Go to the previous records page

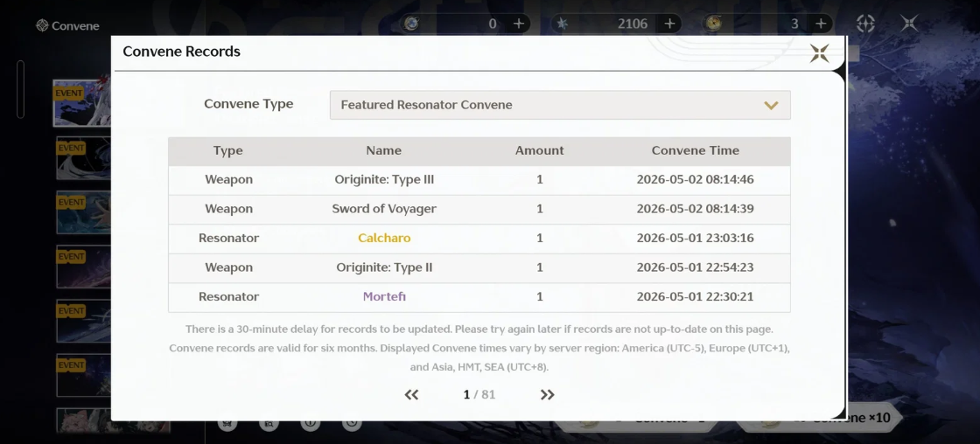pyautogui.click(x=411, y=395)
